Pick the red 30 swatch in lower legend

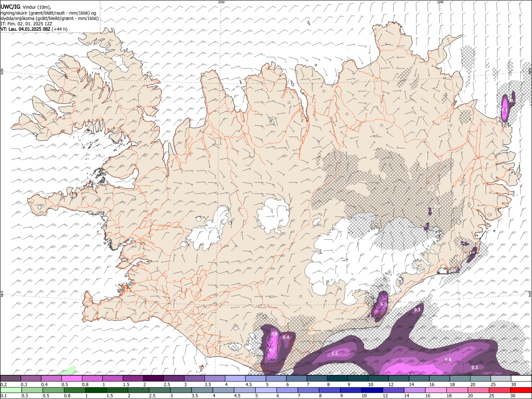(x=521, y=390)
